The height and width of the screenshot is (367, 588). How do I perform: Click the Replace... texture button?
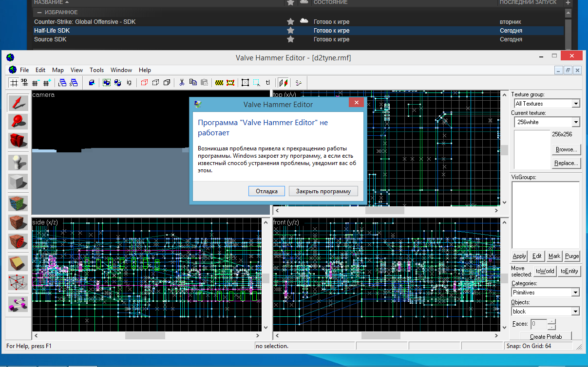click(566, 163)
